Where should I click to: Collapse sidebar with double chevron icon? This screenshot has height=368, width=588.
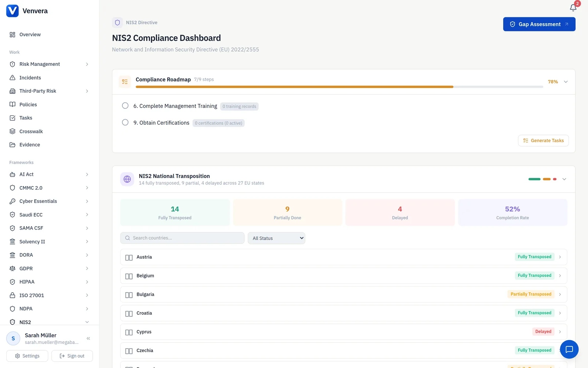88,338
